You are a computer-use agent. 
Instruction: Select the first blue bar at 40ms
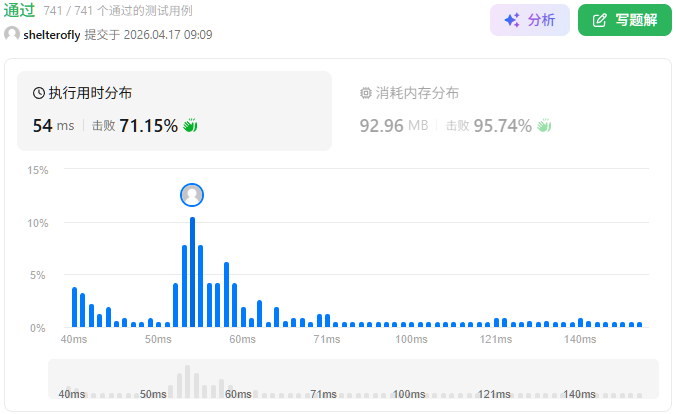(x=74, y=307)
